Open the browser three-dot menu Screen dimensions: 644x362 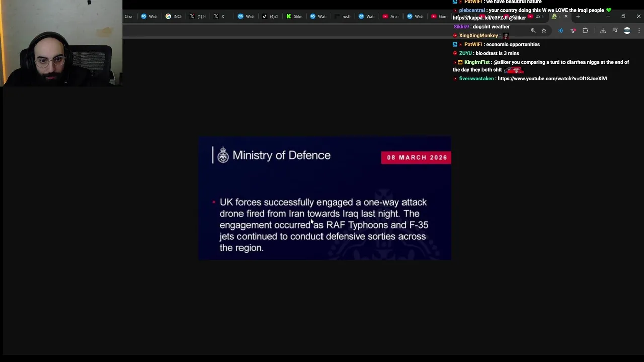click(639, 31)
